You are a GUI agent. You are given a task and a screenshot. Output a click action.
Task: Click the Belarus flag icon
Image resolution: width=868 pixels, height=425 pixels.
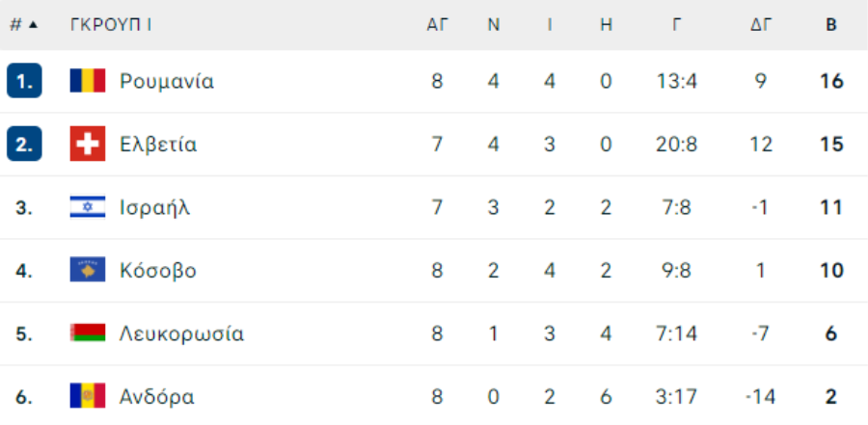[88, 333]
